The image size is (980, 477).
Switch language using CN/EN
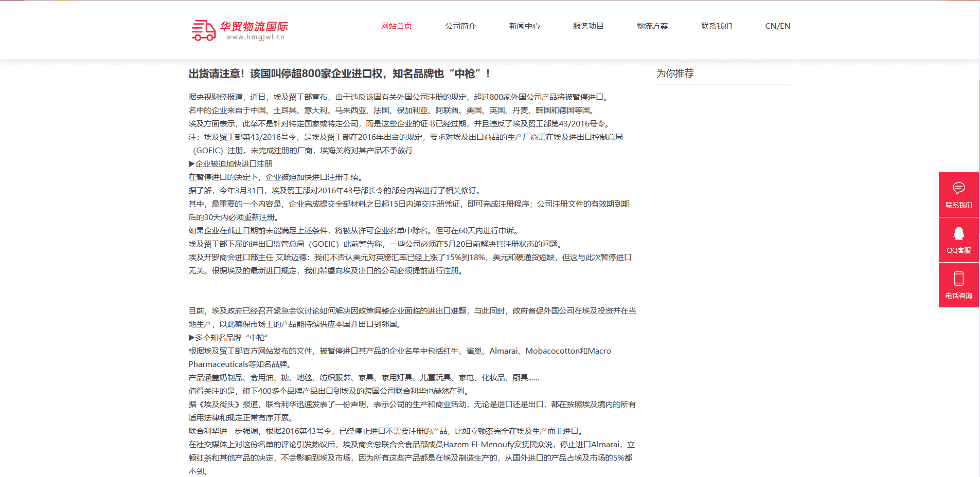tap(777, 26)
